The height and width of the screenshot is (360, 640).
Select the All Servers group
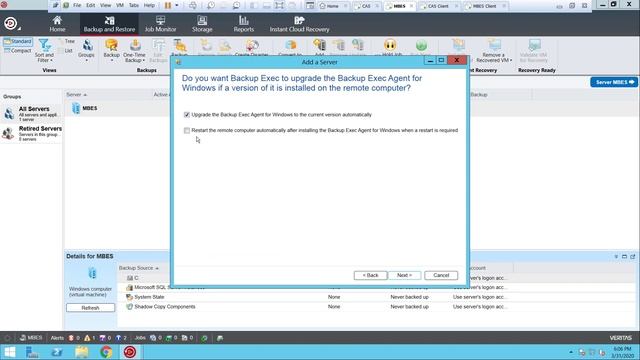tap(31, 113)
